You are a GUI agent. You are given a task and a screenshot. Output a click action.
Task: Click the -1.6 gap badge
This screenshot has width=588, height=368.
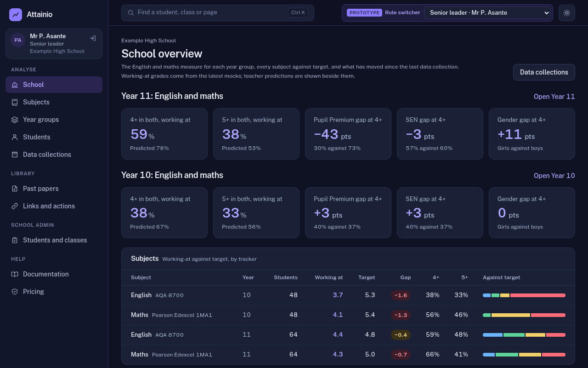pyautogui.click(x=401, y=295)
